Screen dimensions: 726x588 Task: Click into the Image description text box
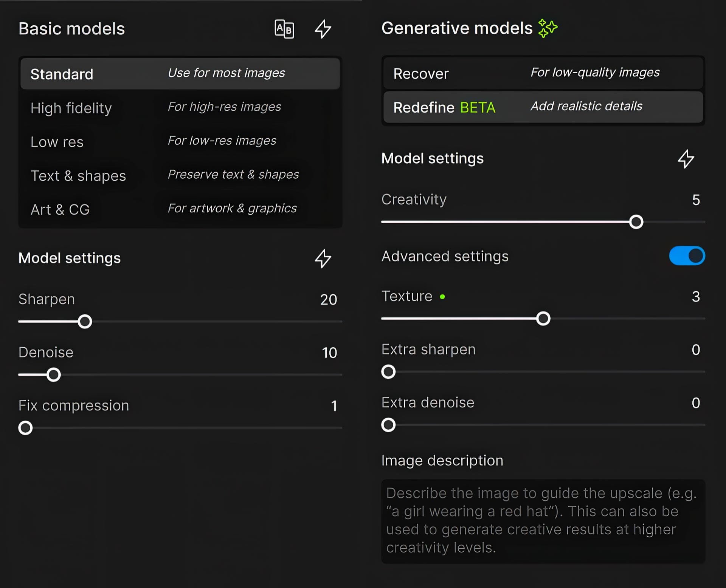(x=543, y=521)
